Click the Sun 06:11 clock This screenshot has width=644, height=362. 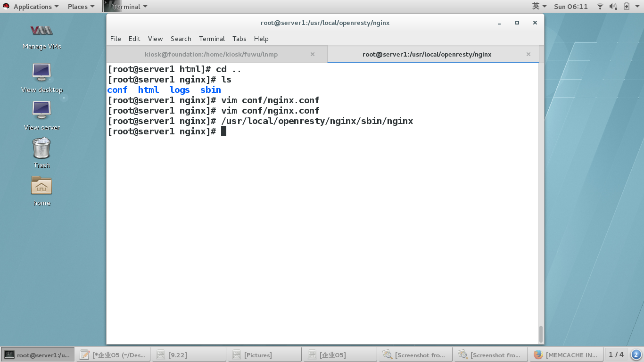tap(571, 7)
